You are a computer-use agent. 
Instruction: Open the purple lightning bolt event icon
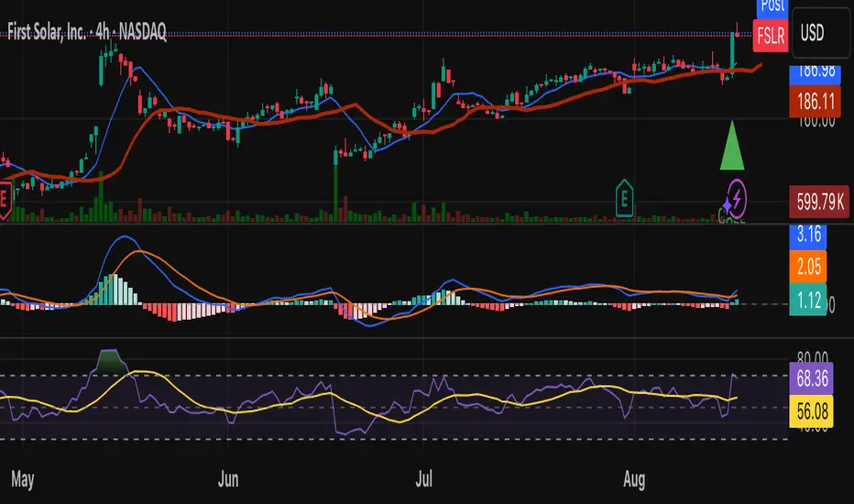coord(736,196)
